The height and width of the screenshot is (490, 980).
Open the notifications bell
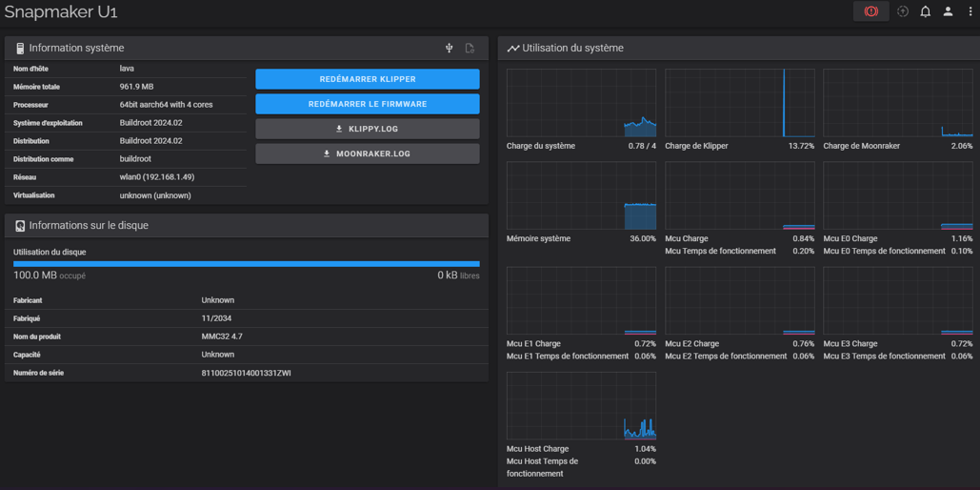(x=925, y=11)
